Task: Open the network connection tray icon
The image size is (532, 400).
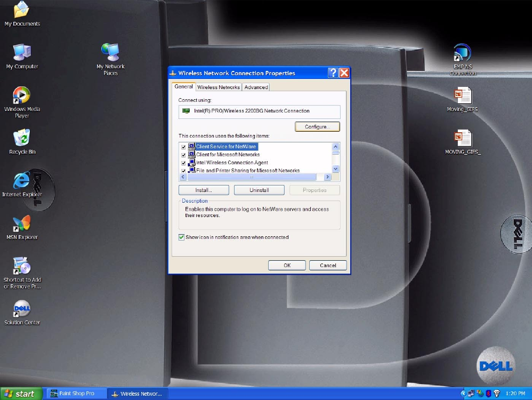Action: click(x=471, y=394)
